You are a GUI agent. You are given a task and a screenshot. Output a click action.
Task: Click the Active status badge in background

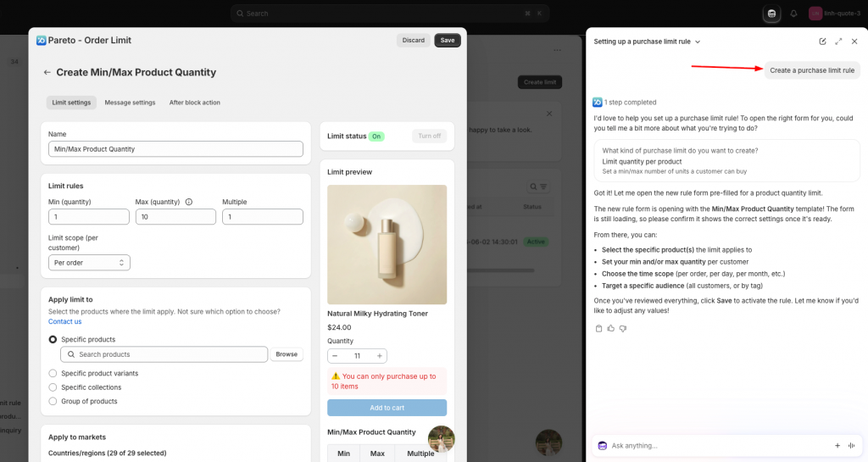(x=536, y=242)
